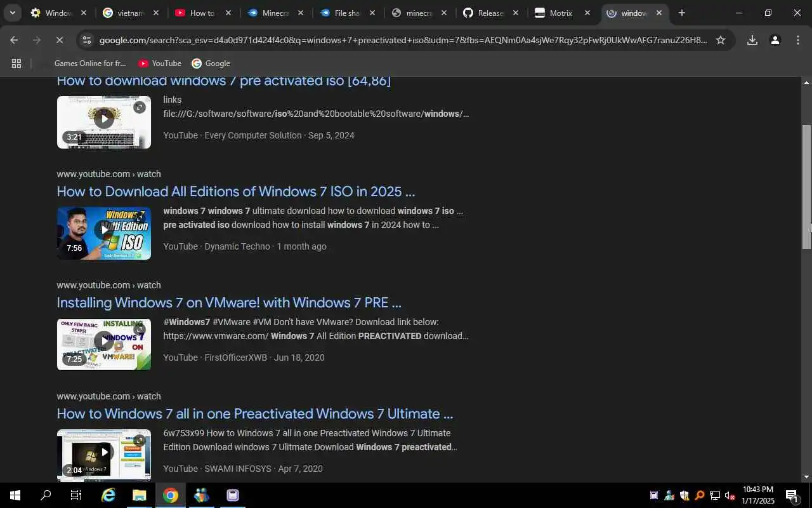Switch to the YouTube 'How to' tab
This screenshot has width=812, height=508.
203,13
